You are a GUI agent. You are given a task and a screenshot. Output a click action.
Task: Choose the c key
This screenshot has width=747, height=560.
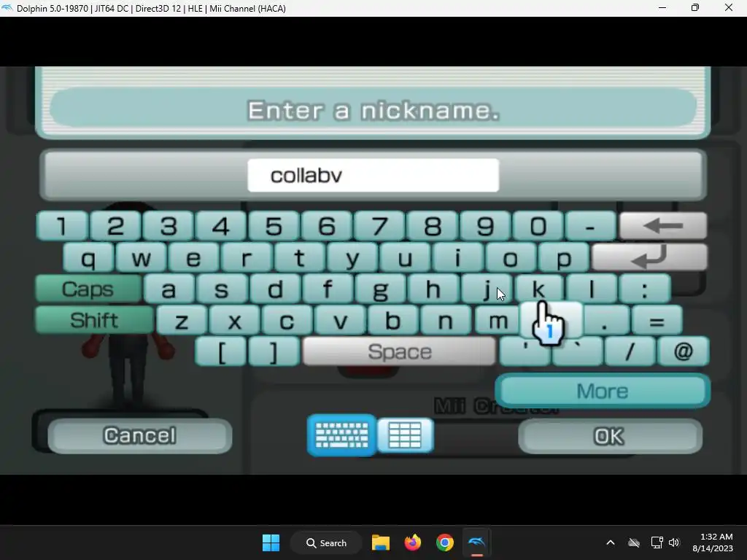click(287, 320)
